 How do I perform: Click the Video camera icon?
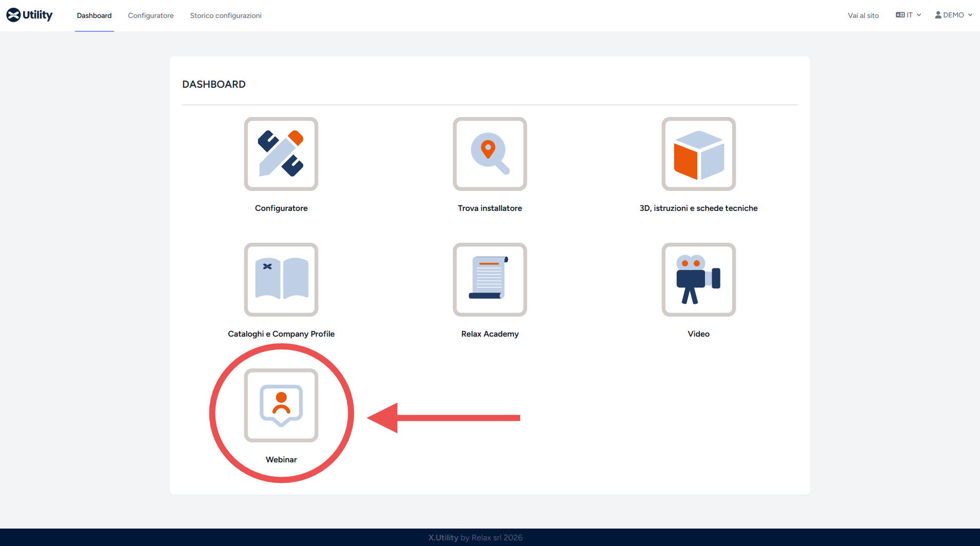coord(698,280)
